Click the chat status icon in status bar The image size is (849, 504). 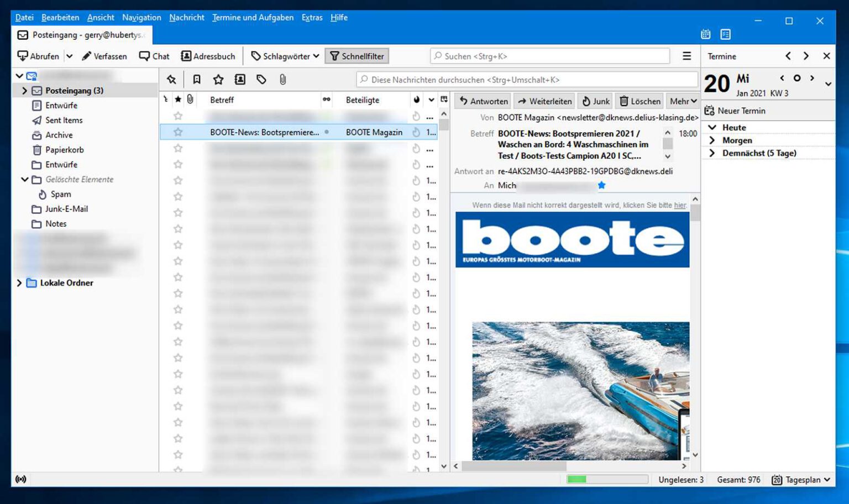click(21, 479)
